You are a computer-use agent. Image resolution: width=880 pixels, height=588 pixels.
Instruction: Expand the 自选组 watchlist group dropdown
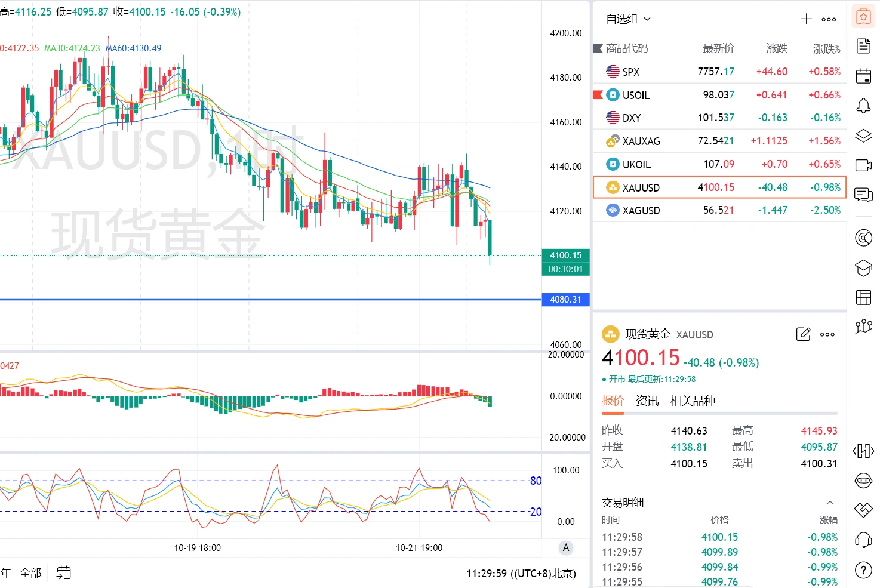coord(629,19)
